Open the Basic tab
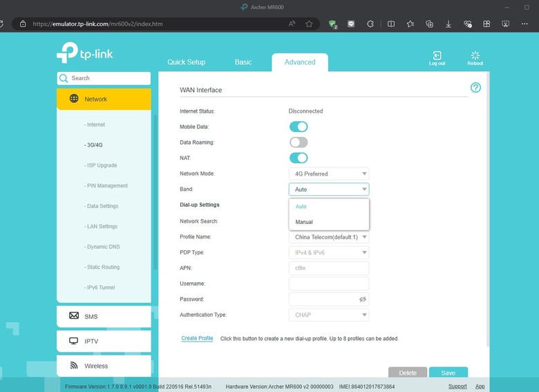539x392 pixels. [x=243, y=62]
